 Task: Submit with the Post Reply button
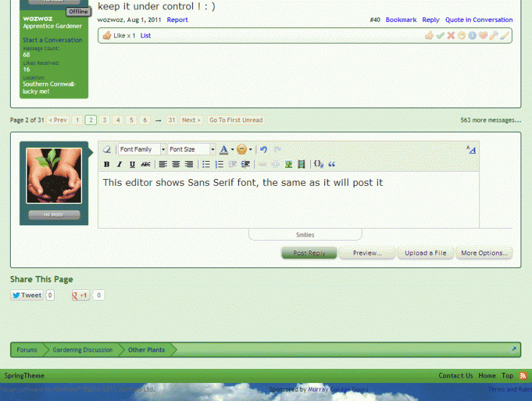coord(309,253)
